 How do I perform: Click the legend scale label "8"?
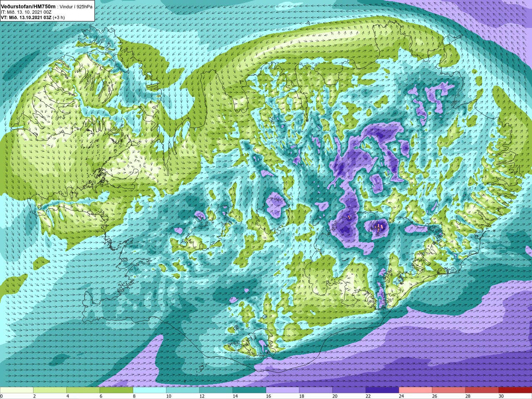click(x=134, y=396)
